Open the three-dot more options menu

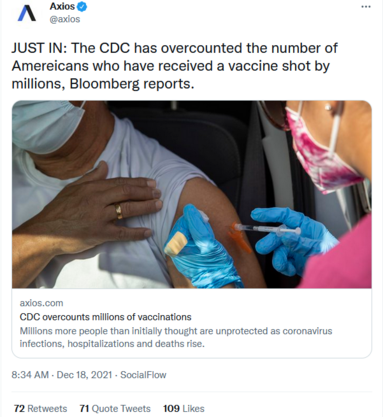(x=366, y=7)
